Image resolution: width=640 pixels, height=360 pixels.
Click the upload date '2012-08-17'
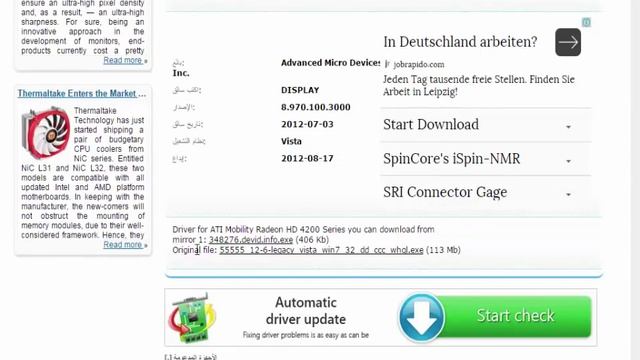pyautogui.click(x=307, y=158)
